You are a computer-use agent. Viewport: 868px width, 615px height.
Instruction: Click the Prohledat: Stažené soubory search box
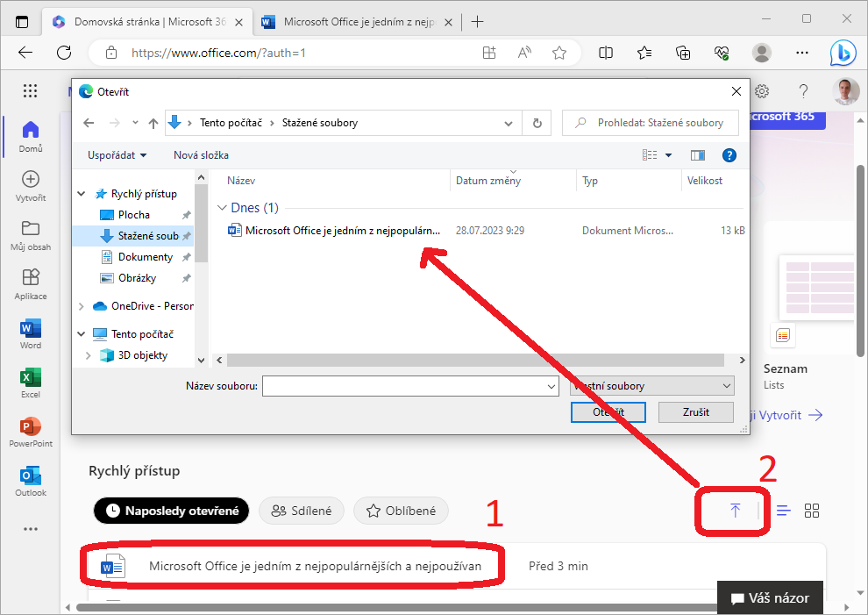(x=651, y=123)
